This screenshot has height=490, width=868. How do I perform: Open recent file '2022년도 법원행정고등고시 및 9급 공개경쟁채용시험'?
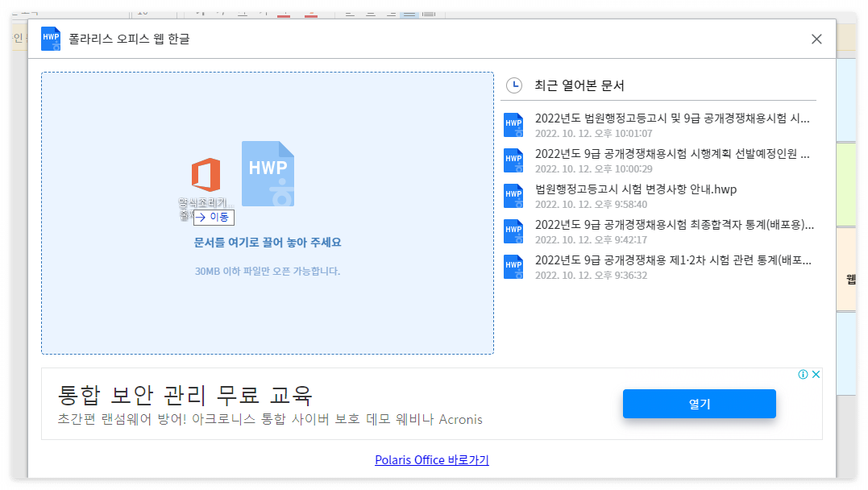(672, 118)
